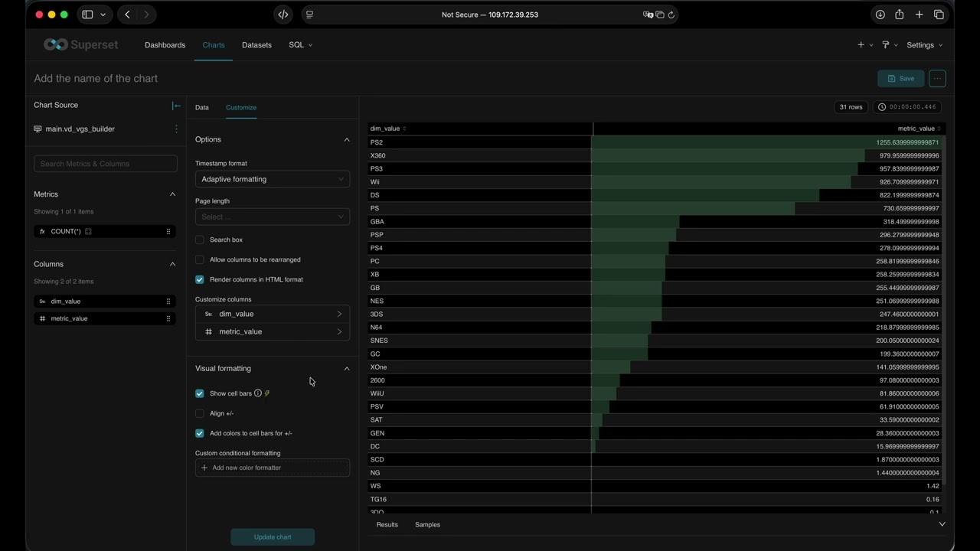The width and height of the screenshot is (980, 551).
Task: Collapse the Chart Source panel icon
Action: [x=176, y=106]
